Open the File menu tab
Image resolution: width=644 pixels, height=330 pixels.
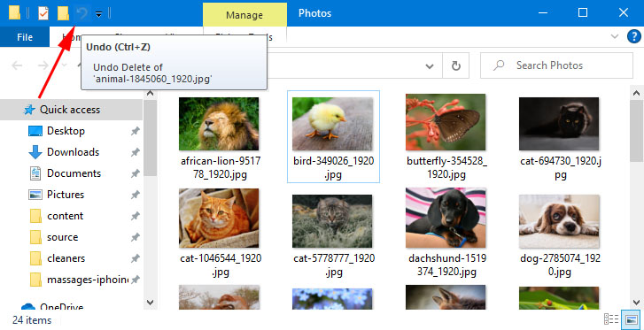pos(25,37)
